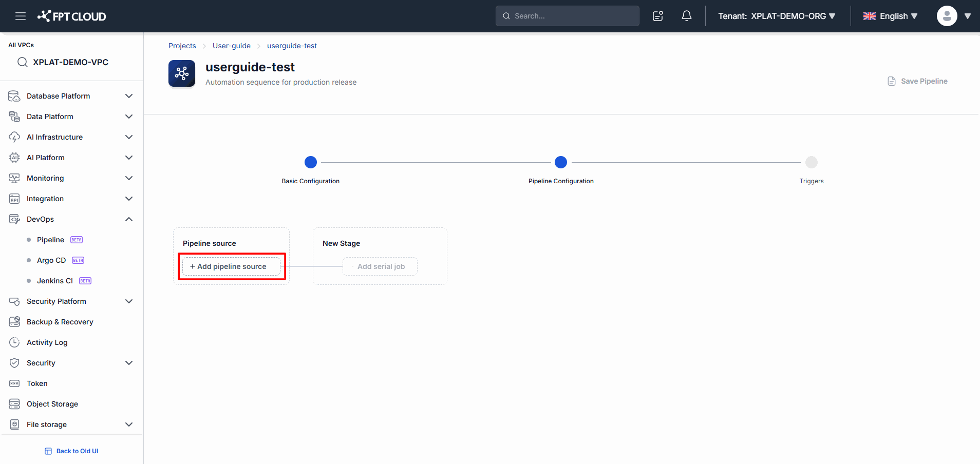
Task: Click Back to Old UI link
Action: (x=71, y=451)
